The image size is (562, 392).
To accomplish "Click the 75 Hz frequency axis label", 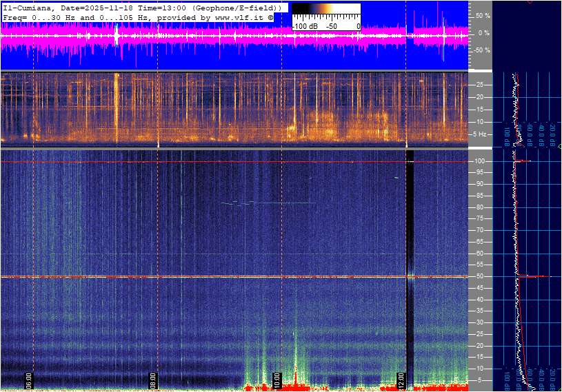I will pyautogui.click(x=480, y=218).
